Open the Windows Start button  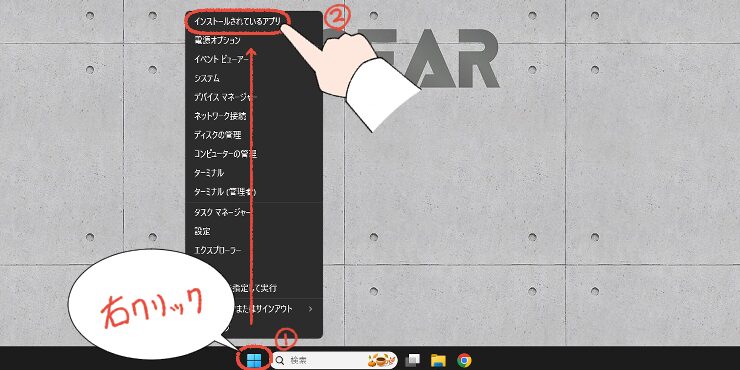(x=254, y=360)
